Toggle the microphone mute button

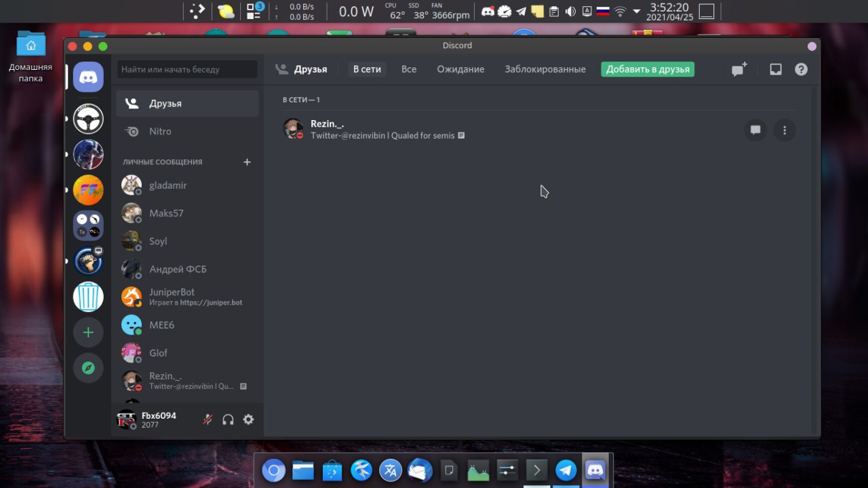208,419
